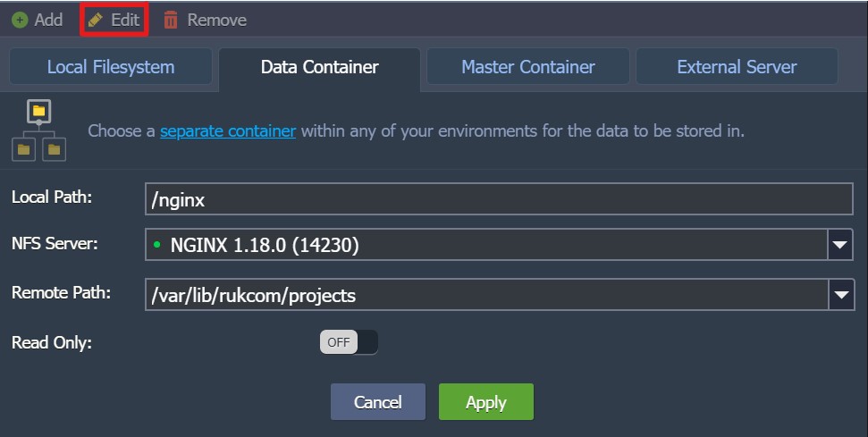Toggle the Read Only switch
Image resolution: width=868 pixels, height=437 pixels.
[349, 342]
